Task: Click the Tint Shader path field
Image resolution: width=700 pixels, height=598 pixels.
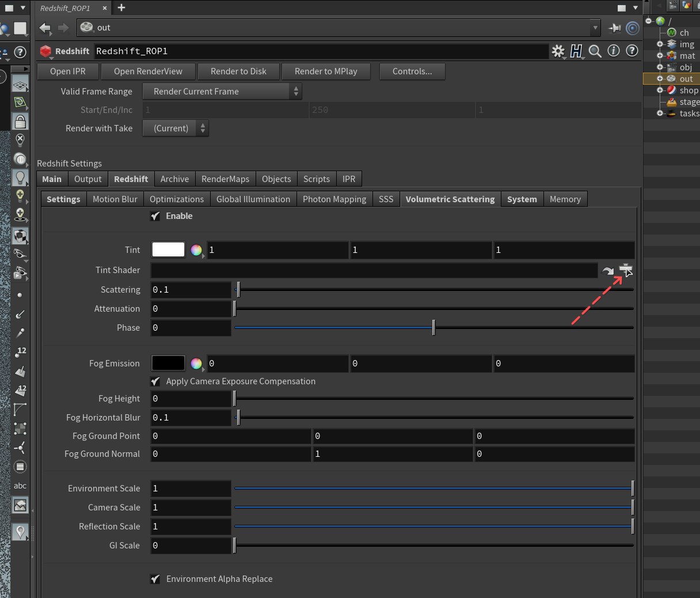Action: 374,270
